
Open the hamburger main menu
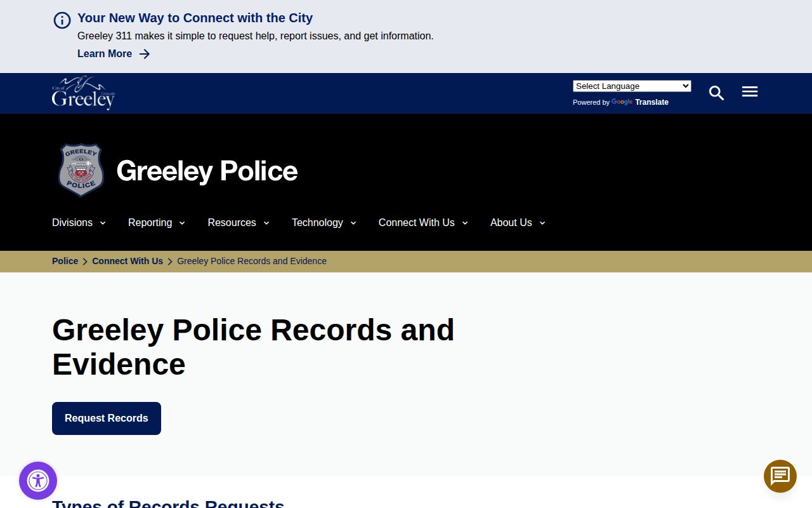[750, 92]
